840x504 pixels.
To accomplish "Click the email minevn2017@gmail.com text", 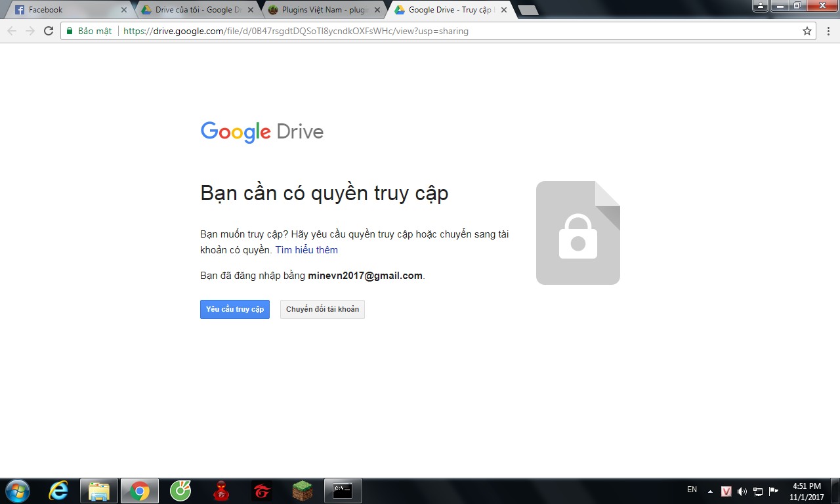I will tap(365, 276).
